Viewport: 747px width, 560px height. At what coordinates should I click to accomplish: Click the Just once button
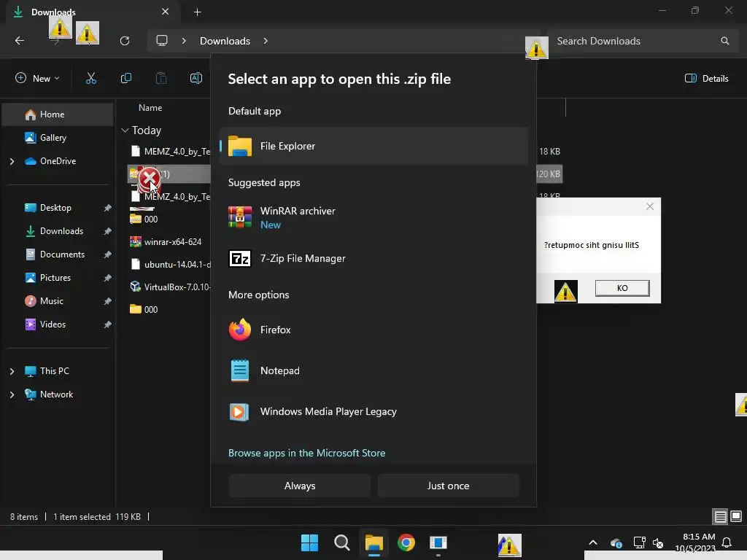[449, 486]
